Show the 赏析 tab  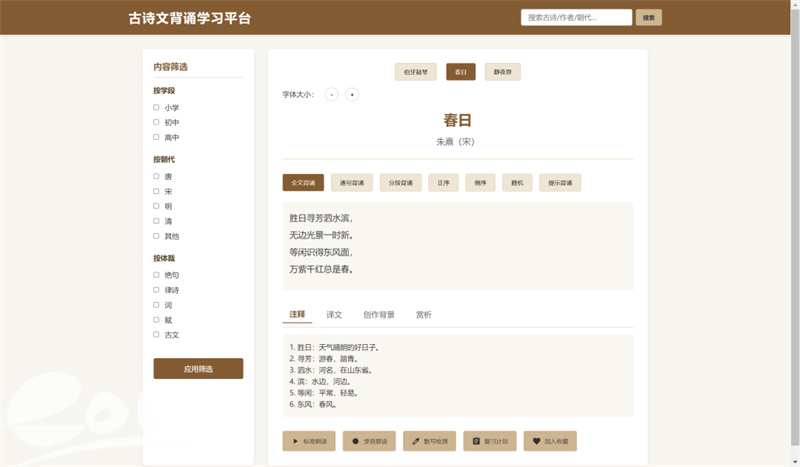424,314
